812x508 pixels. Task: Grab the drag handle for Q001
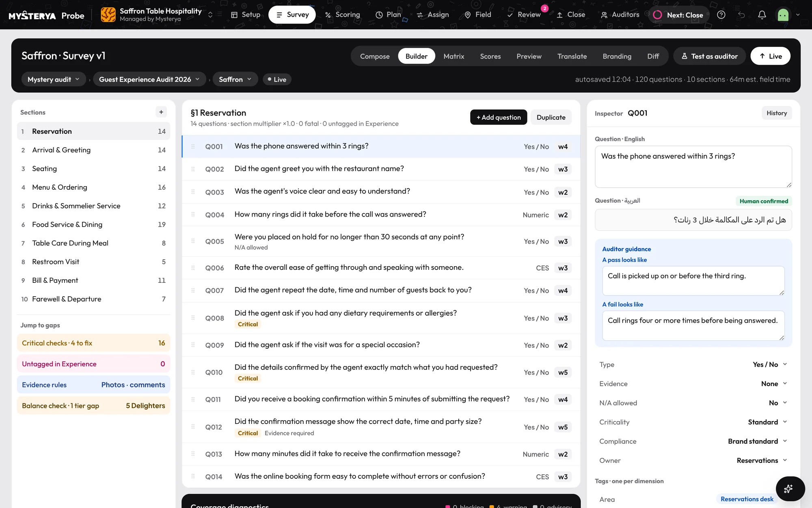[x=193, y=146]
